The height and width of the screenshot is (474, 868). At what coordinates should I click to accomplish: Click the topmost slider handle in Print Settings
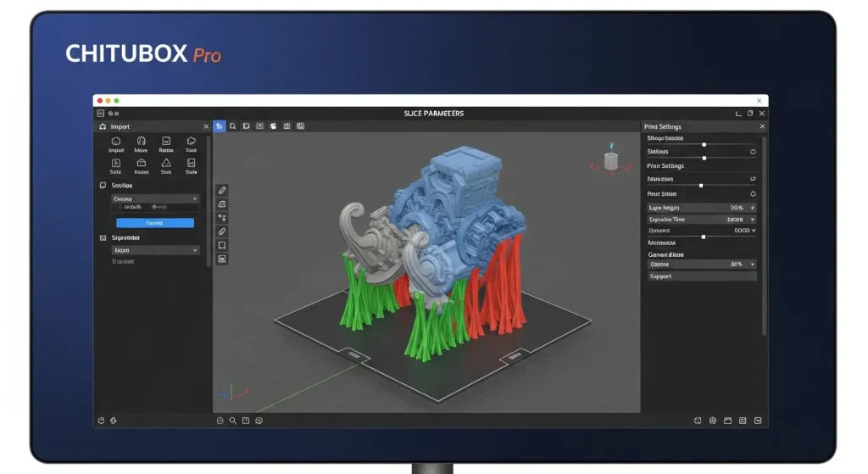[704, 144]
